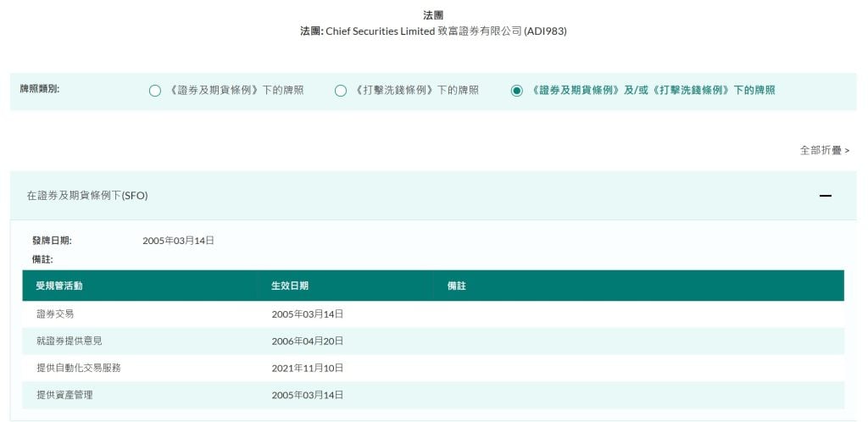Click the 提供資產管理 activity row
Image resolution: width=868 pixels, height=422 pixels.
pos(433,395)
